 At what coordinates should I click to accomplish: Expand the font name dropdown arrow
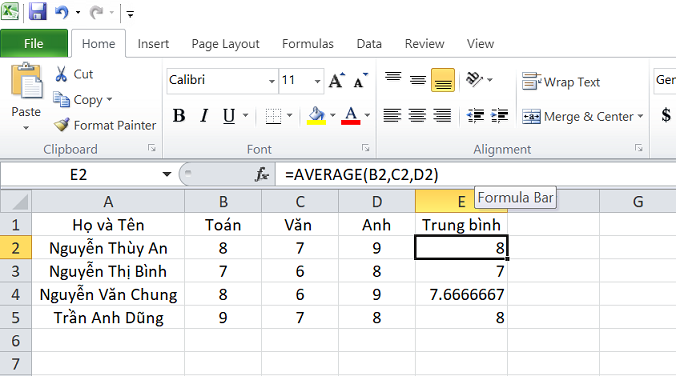tap(272, 81)
